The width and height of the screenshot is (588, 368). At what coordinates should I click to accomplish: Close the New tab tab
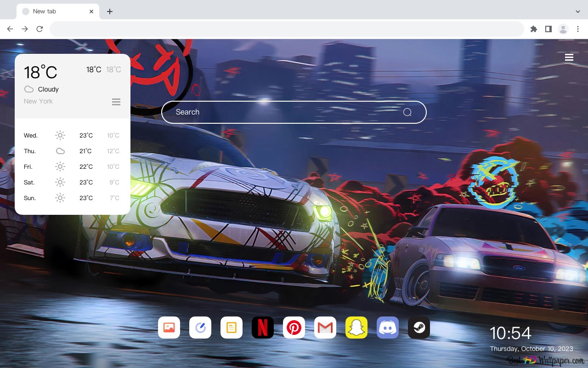click(x=91, y=11)
